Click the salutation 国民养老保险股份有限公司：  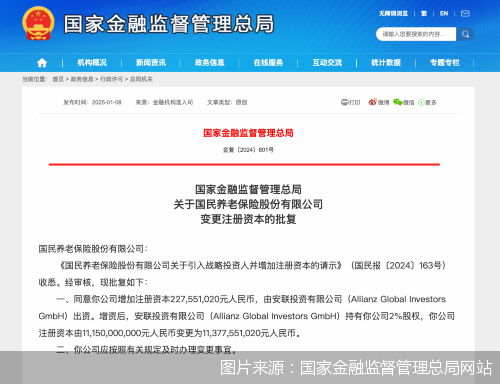[93, 249]
